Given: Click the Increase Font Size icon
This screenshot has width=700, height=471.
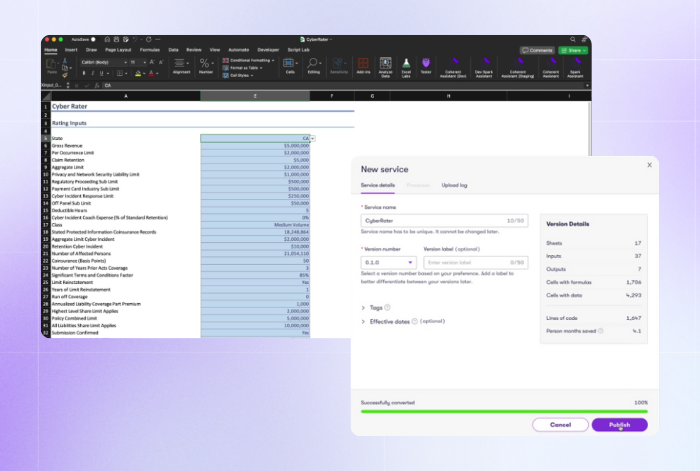Looking at the screenshot, I should [152, 62].
